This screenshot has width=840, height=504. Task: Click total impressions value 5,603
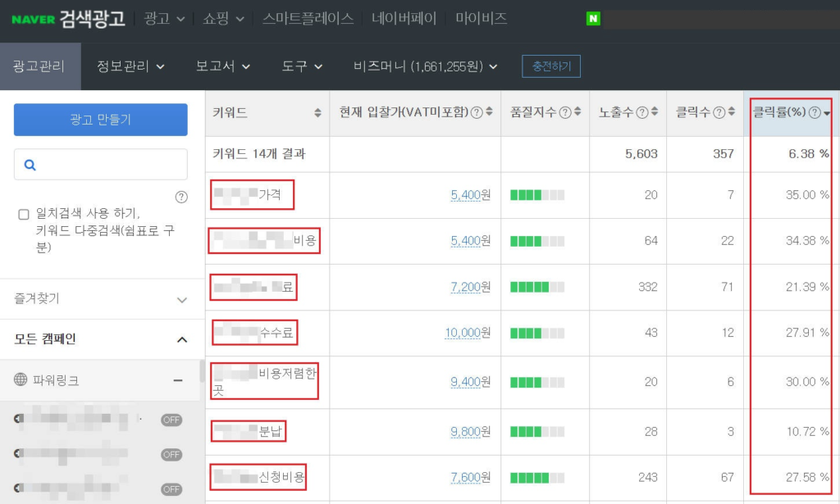pos(641,154)
